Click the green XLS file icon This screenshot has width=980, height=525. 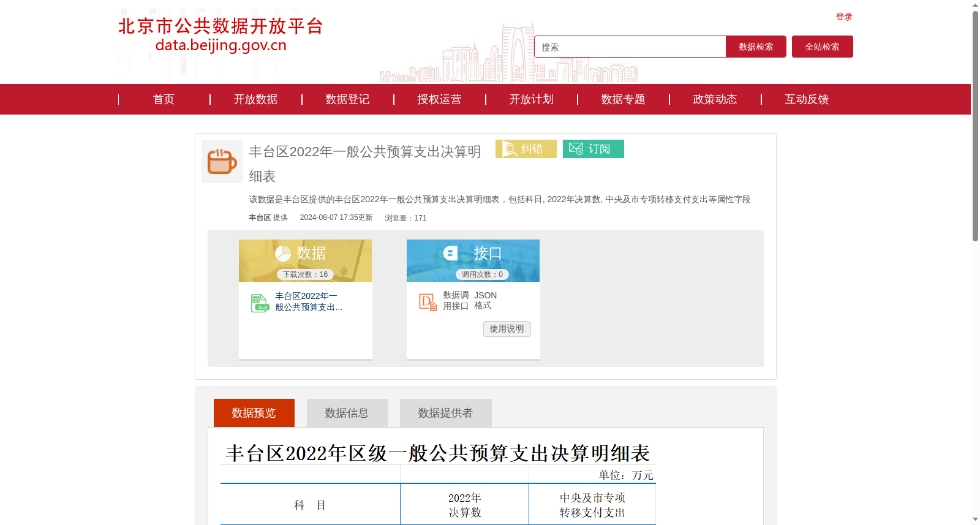point(260,303)
